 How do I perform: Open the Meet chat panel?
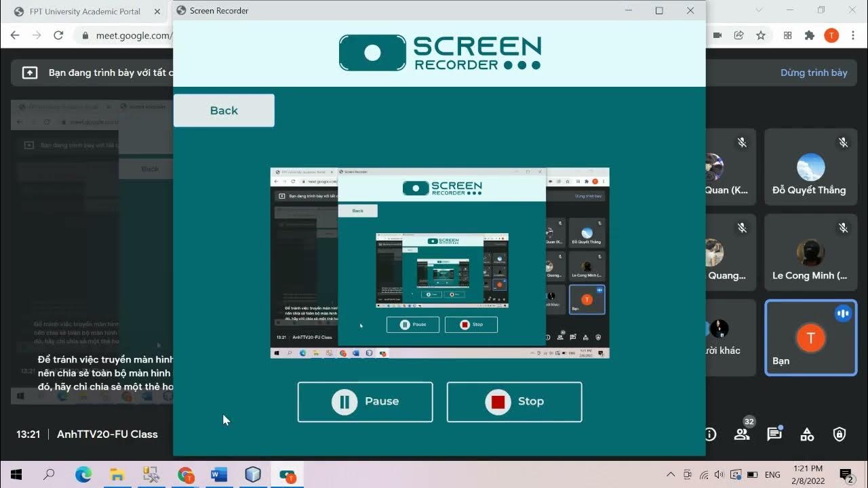tap(774, 434)
